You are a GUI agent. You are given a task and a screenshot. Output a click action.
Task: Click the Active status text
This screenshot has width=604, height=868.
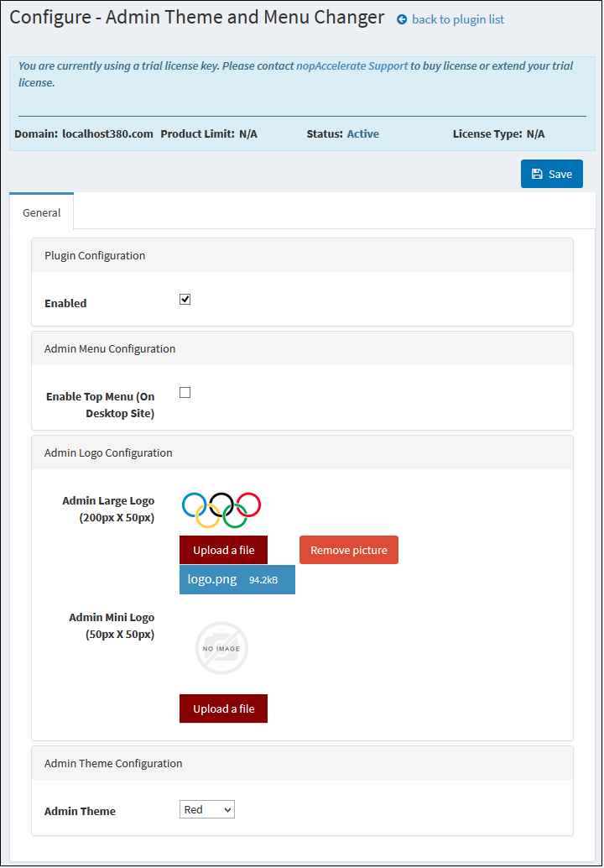point(363,134)
